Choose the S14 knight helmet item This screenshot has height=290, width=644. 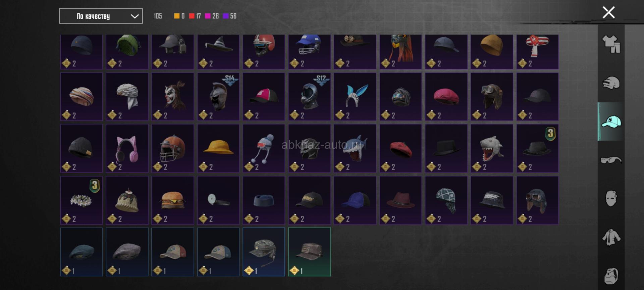click(218, 97)
